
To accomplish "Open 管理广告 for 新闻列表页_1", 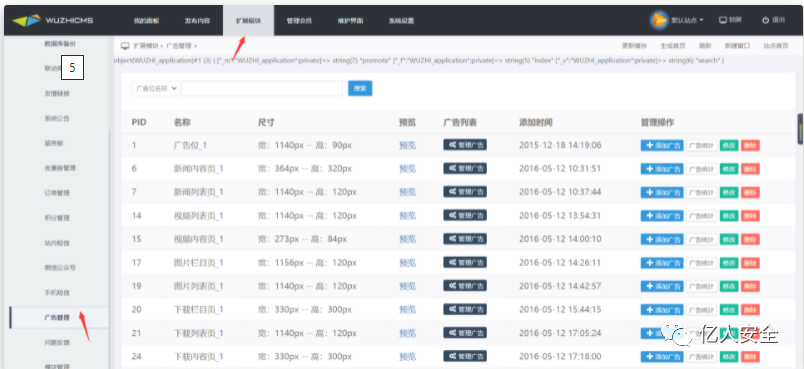I will pos(465,192).
